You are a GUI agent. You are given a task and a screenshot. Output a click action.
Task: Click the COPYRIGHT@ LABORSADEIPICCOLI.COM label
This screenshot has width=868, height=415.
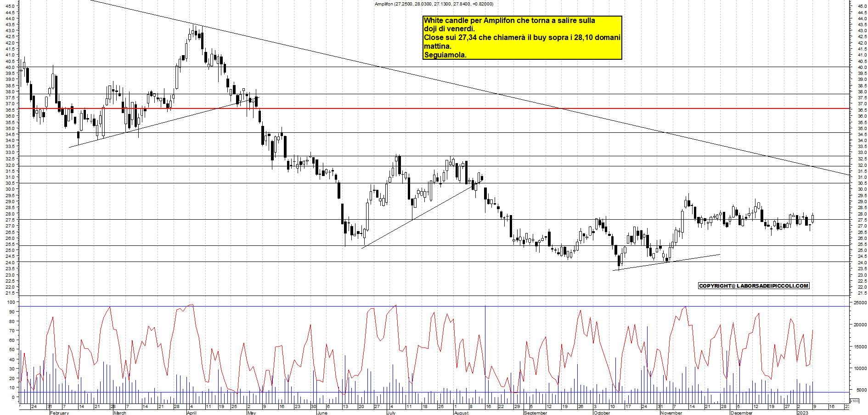pyautogui.click(x=754, y=286)
